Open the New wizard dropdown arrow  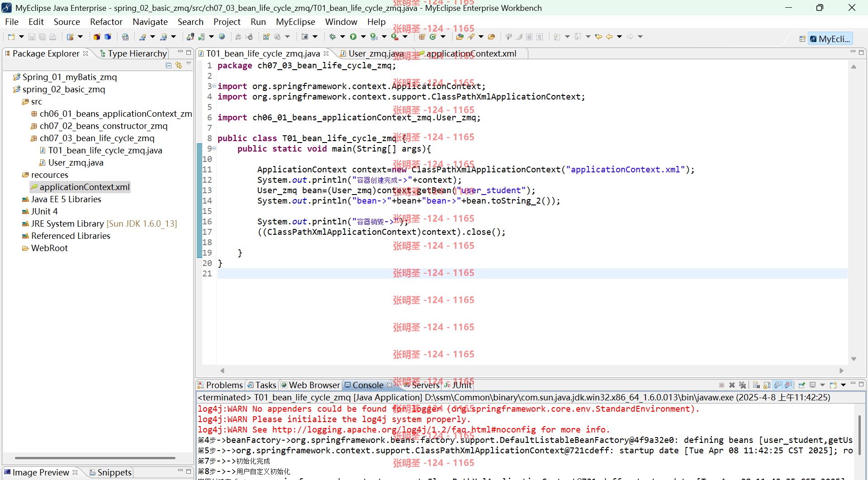click(21, 37)
